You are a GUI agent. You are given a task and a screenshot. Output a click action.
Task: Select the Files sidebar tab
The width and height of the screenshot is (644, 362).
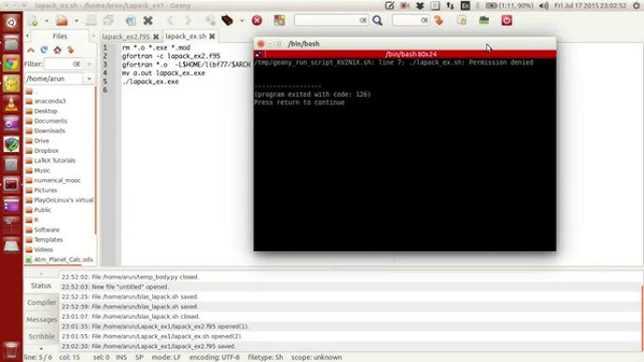(60, 37)
